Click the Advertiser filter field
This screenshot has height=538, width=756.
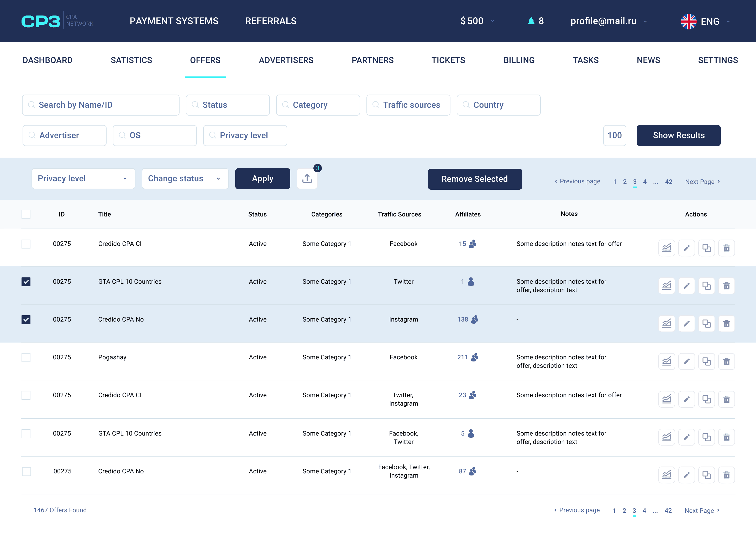(x=65, y=135)
